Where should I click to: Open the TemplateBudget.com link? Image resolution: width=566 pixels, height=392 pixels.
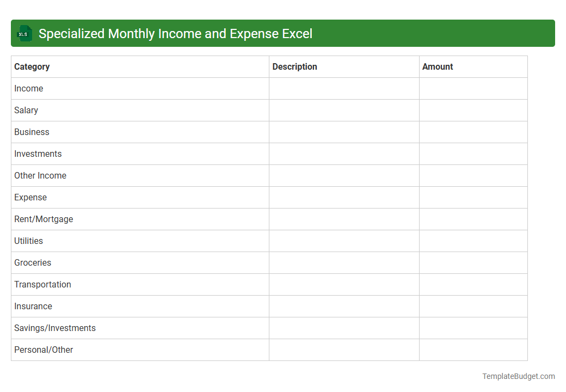518,376
